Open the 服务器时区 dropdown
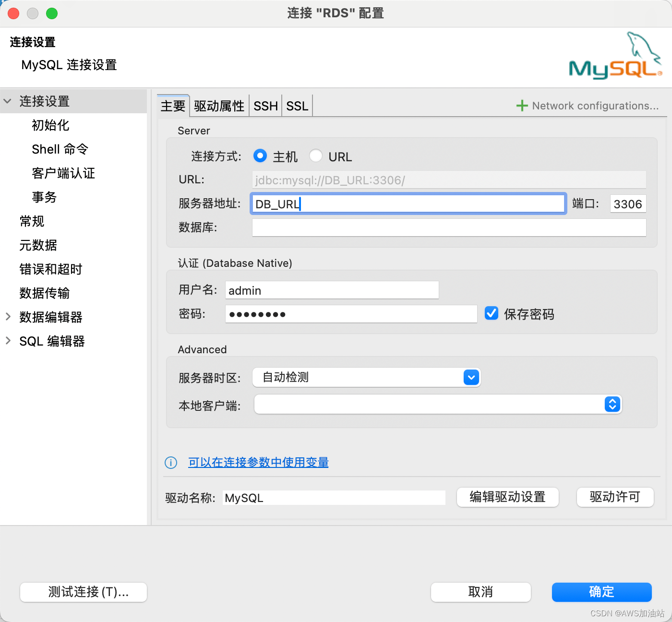The width and height of the screenshot is (672, 622). pos(367,377)
